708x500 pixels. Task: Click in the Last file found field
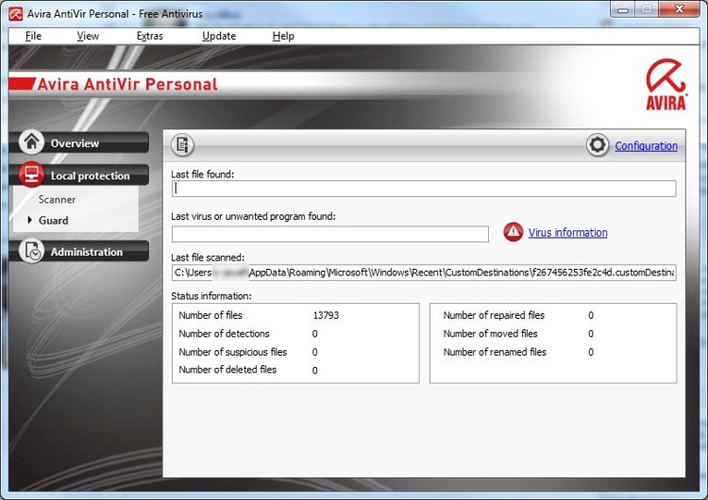424,188
